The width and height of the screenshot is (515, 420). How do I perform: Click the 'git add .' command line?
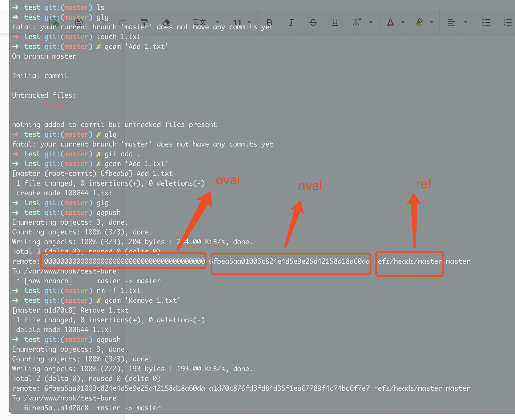[x=76, y=154]
